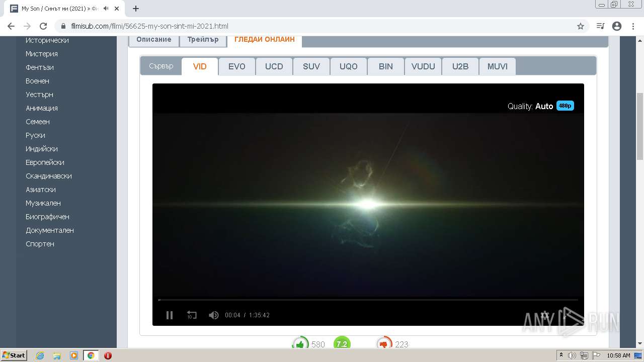Click network icon in system tray
Viewport: 644px width, 362px height.
point(584,355)
